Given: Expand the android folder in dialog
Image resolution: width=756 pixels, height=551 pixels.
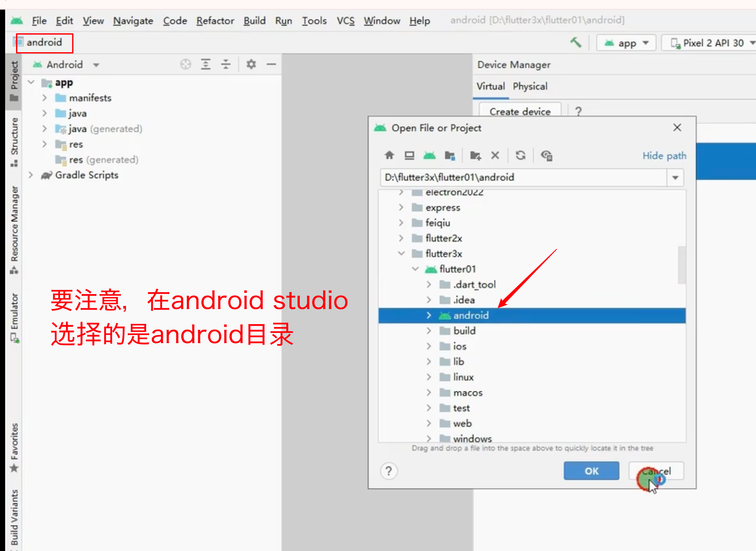Looking at the screenshot, I should tap(429, 315).
